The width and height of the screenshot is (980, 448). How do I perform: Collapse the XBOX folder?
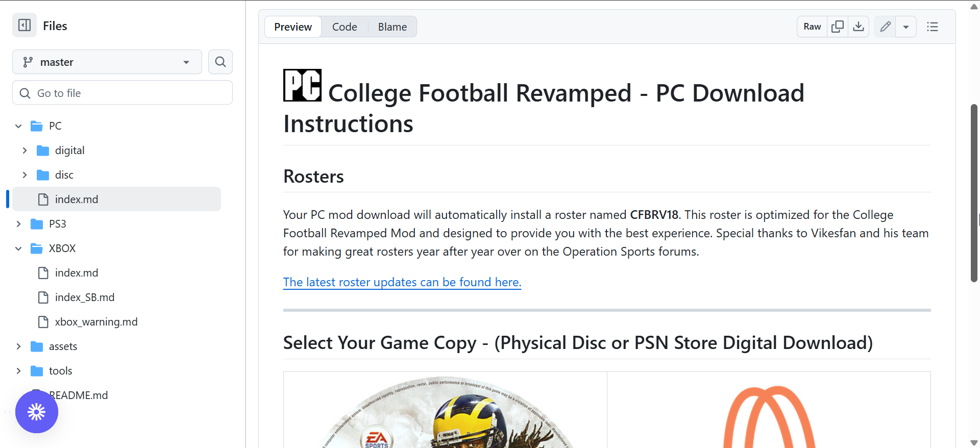(18, 248)
